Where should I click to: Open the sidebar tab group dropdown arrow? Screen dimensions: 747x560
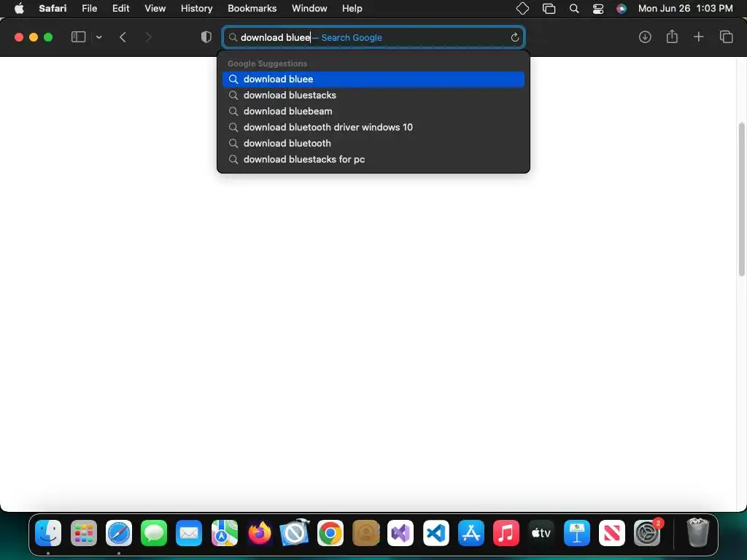98,37
